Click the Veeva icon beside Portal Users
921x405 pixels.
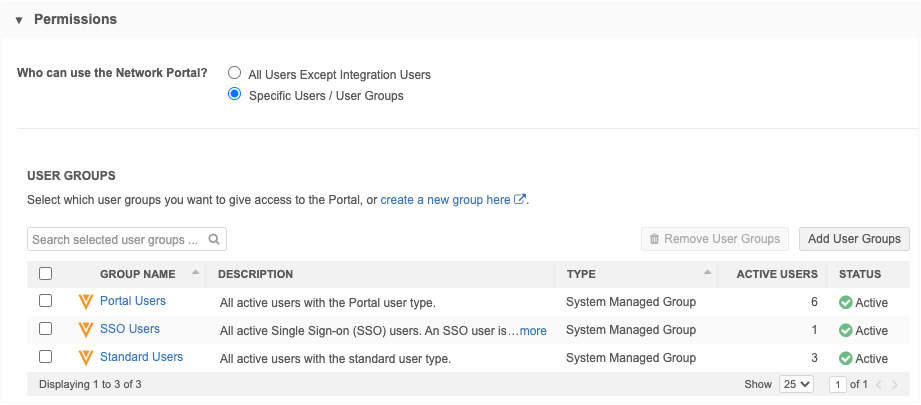[x=85, y=301]
